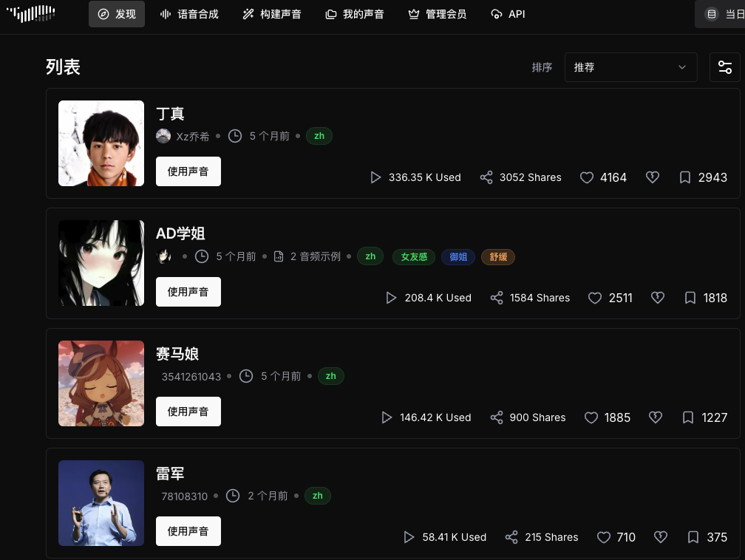
Task: Go to the API page in navigation
Action: coord(508,14)
